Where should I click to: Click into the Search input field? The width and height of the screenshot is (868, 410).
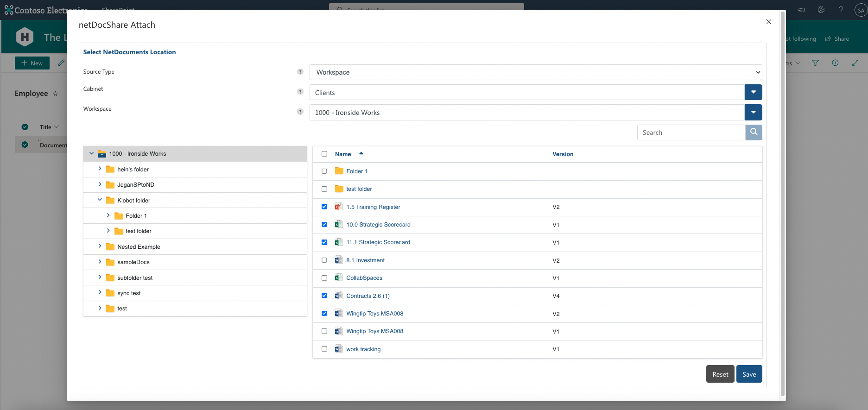(x=691, y=132)
